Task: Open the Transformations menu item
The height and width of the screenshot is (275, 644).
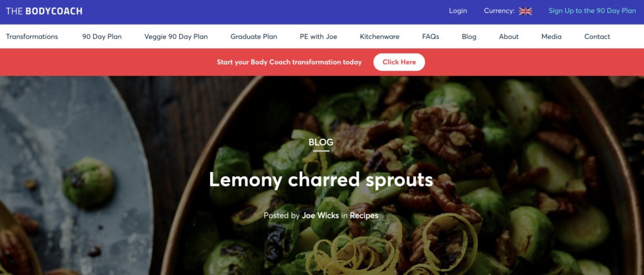Action: [32, 36]
